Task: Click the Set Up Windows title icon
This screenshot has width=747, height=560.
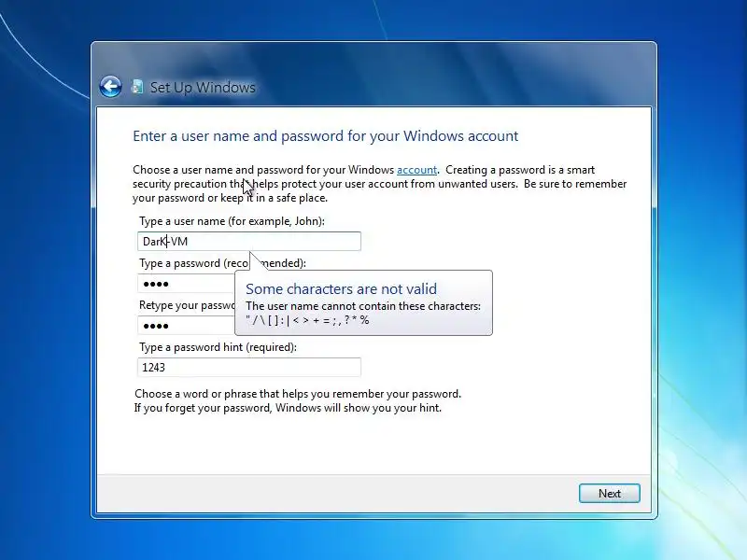Action: [x=137, y=87]
